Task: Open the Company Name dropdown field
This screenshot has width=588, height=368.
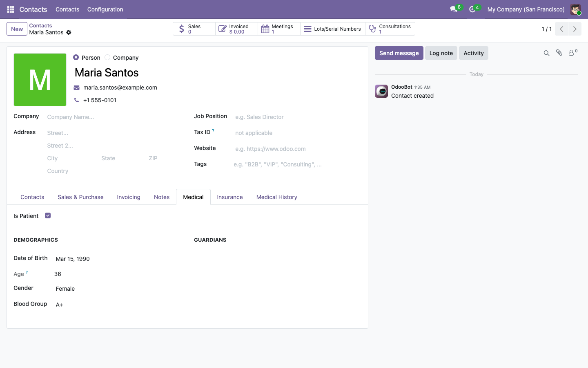Action: 113,117
